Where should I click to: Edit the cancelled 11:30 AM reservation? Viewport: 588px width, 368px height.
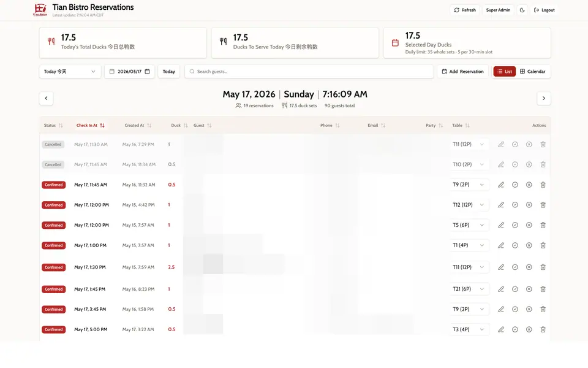[x=501, y=145]
